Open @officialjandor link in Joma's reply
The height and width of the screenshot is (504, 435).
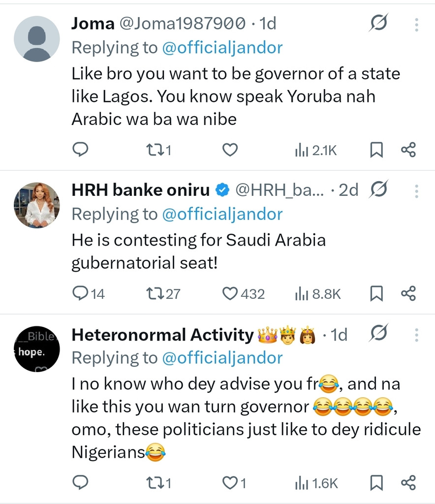pos(222,48)
